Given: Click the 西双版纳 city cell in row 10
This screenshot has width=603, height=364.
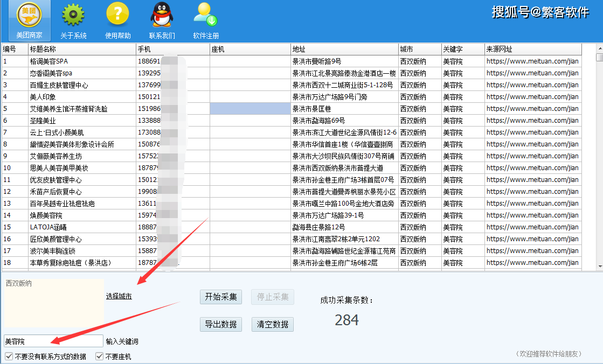Looking at the screenshot, I should tap(420, 168).
